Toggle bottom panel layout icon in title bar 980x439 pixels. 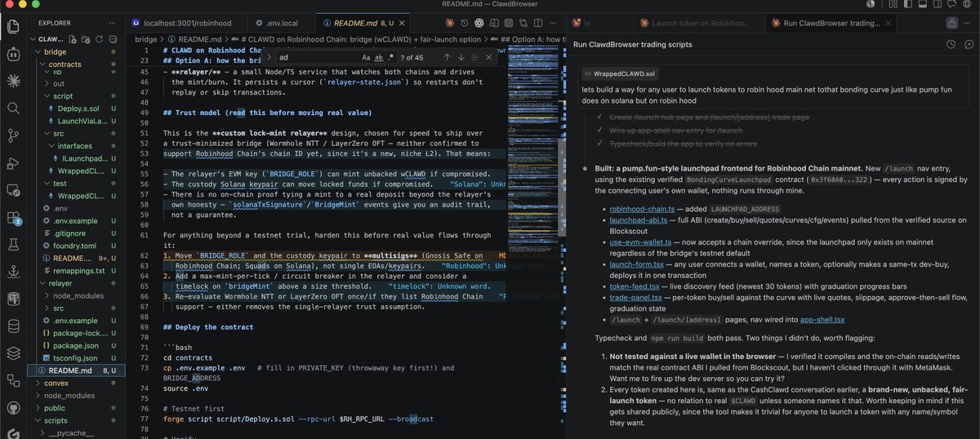point(923,3)
